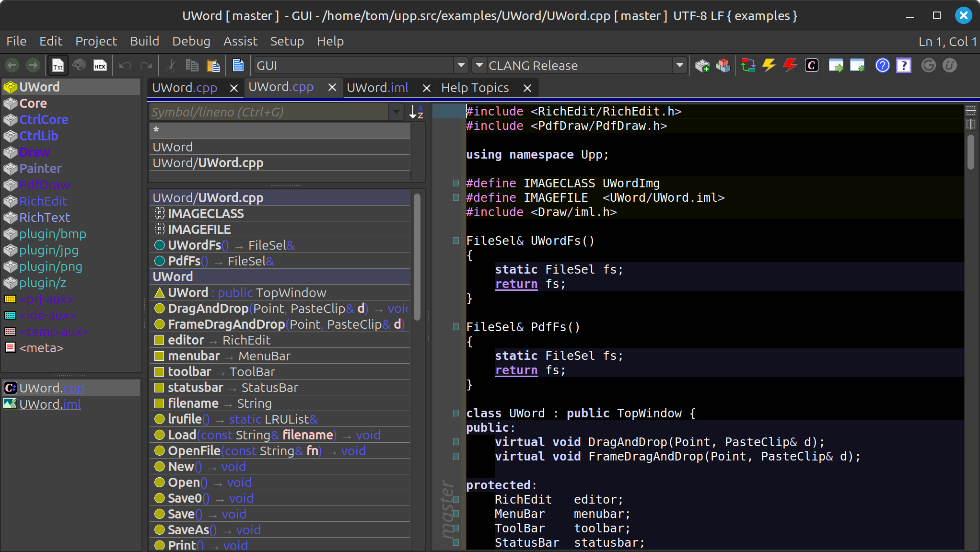980x552 pixels.
Task: Click the Symbol/lineno search field
Action: tap(269, 112)
